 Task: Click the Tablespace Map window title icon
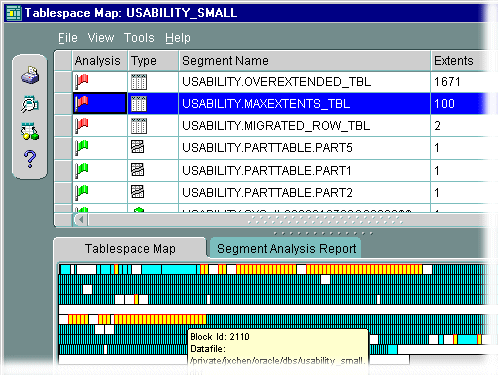14,13
